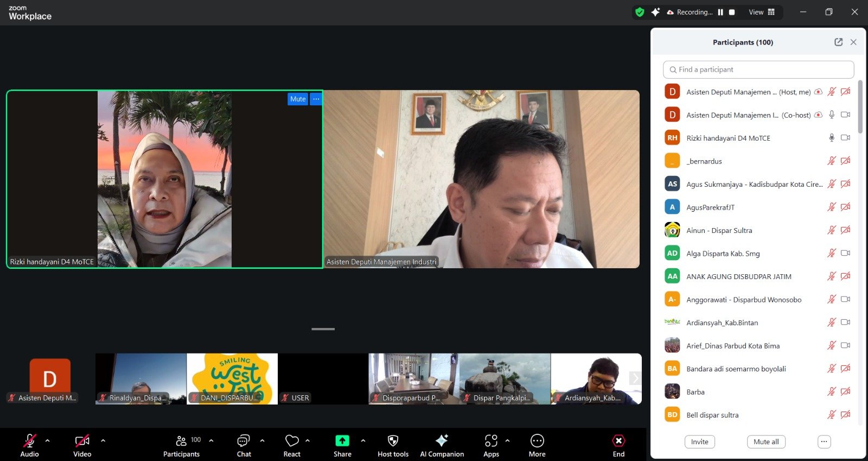Expand audio options arrow next to Audio

tap(48, 440)
